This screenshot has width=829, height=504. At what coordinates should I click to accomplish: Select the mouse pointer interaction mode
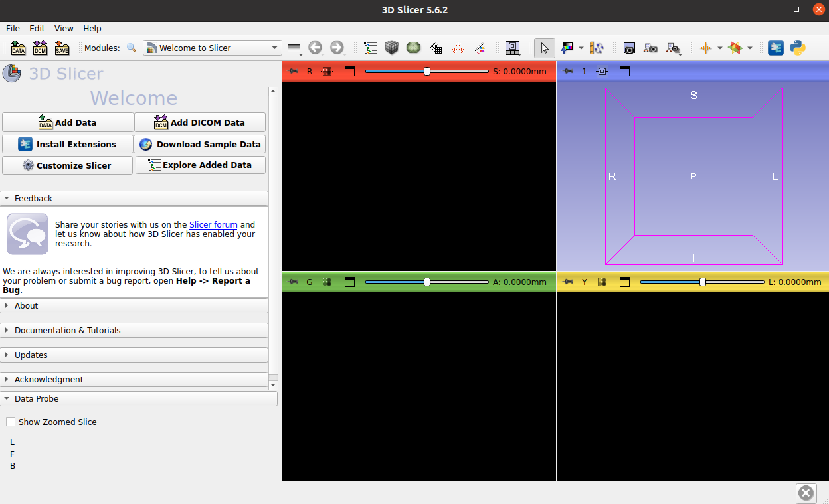tap(545, 48)
